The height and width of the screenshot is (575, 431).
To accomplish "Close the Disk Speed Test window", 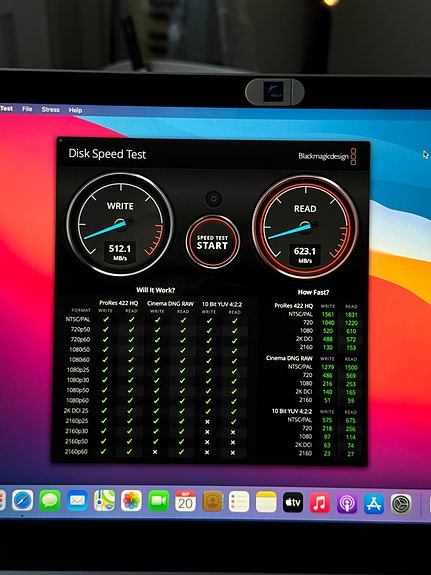I will pos(61,140).
